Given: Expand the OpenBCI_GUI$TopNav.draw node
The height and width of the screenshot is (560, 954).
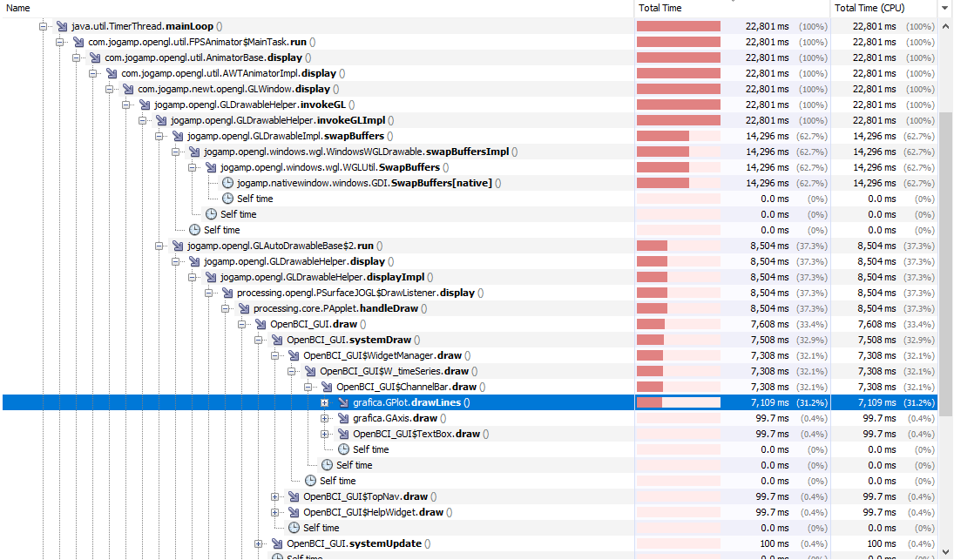Looking at the screenshot, I should tap(275, 496).
